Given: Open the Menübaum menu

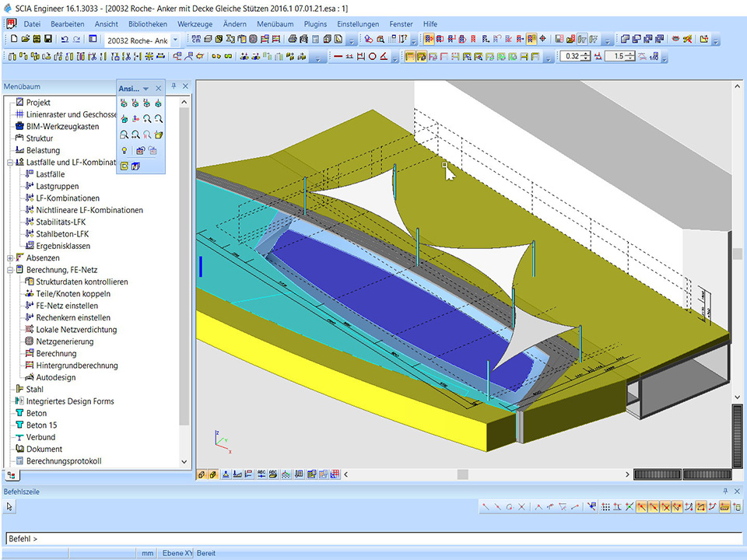Looking at the screenshot, I should point(275,24).
